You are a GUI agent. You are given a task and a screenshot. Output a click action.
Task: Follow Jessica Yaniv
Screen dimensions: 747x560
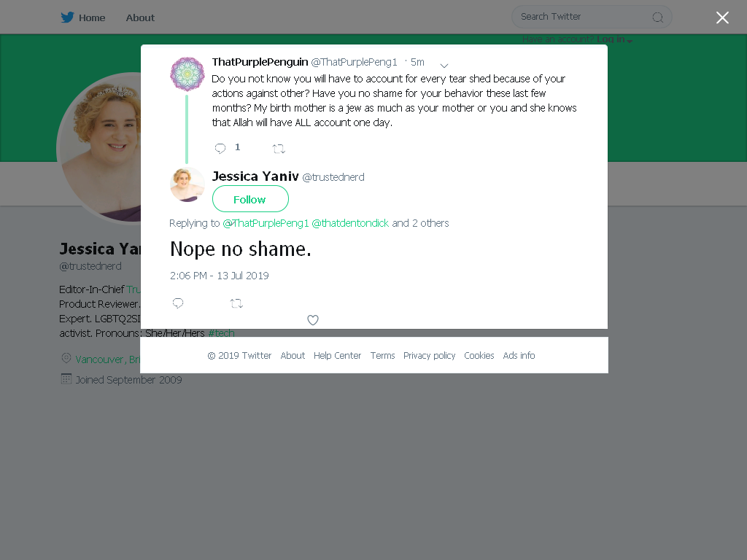tap(250, 199)
